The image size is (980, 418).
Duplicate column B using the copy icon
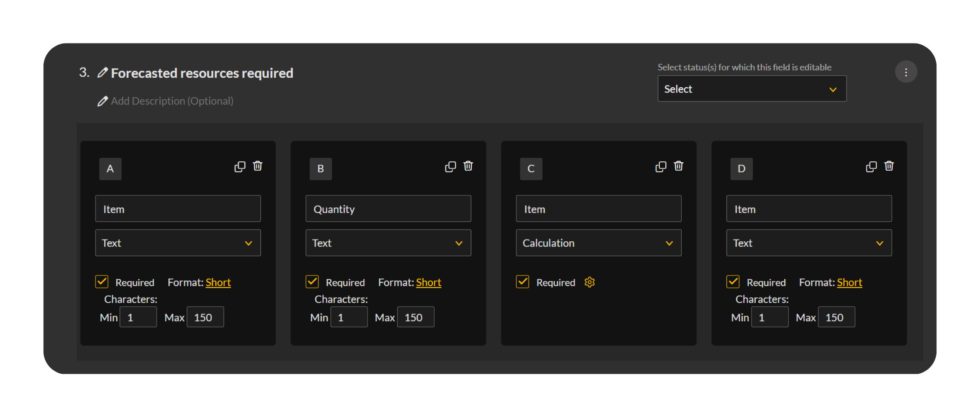[x=450, y=167]
